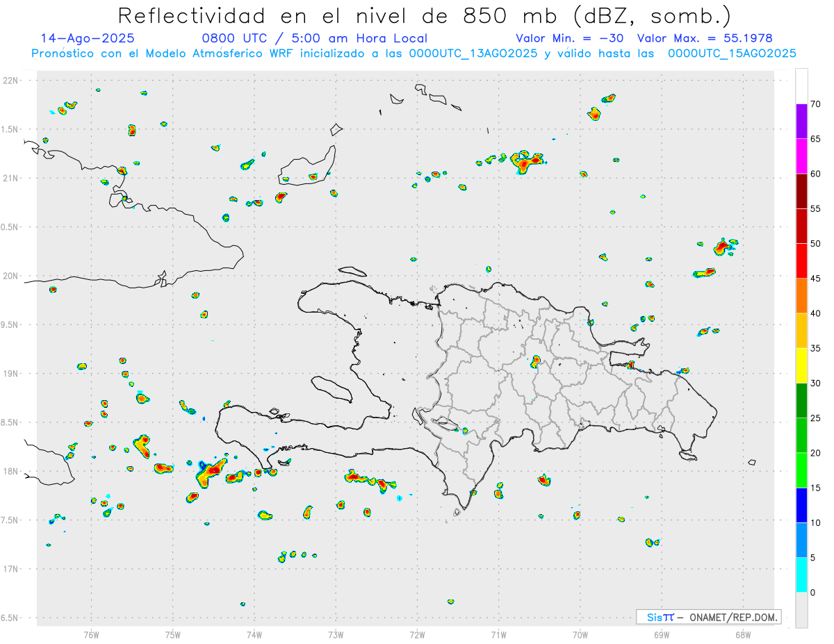The height and width of the screenshot is (644, 834).
Task: Click the longitude label '70W'
Action: point(580,635)
